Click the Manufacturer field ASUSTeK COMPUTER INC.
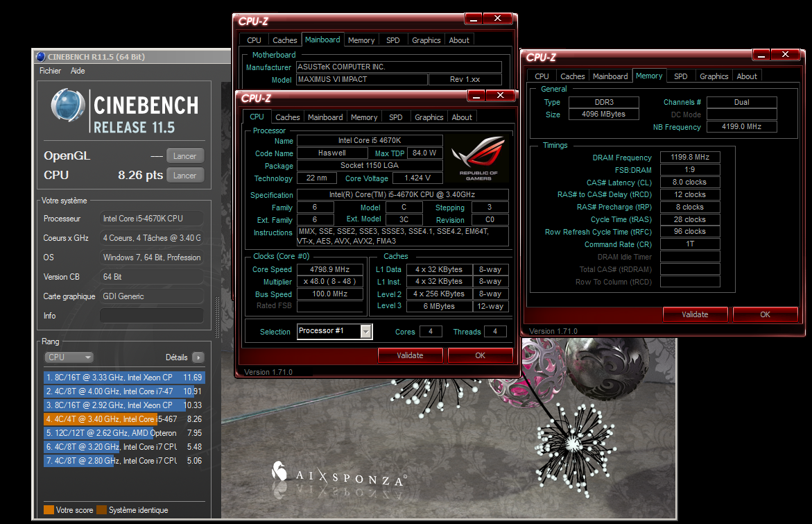 [399, 67]
